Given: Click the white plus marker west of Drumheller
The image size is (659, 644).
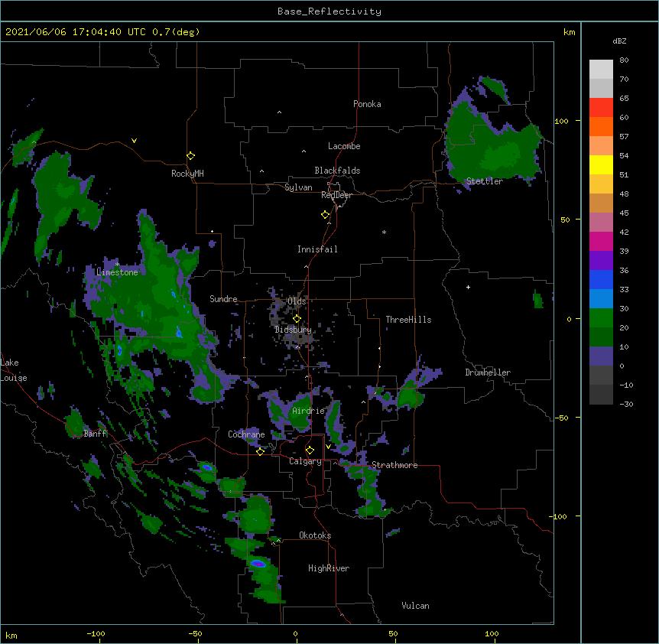Looking at the screenshot, I should (468, 287).
